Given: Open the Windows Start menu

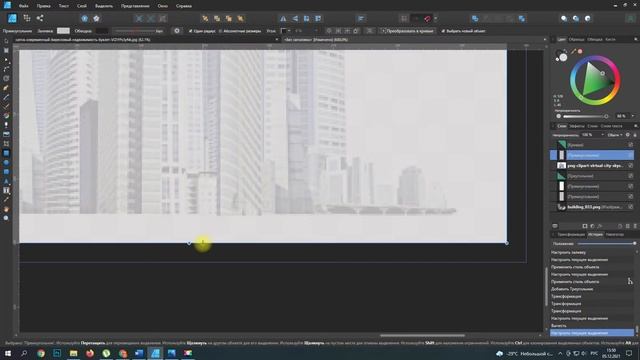Looking at the screenshot, I should [8, 353].
